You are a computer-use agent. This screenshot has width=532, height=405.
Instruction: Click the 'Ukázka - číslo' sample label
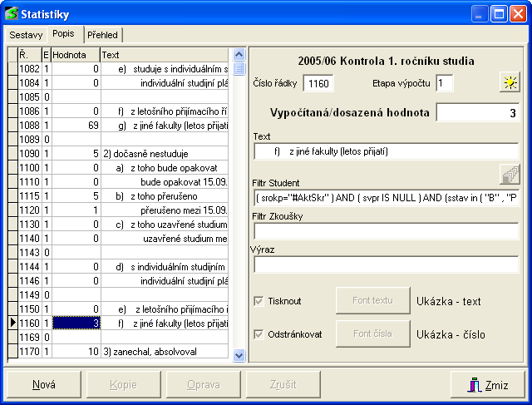(x=451, y=334)
